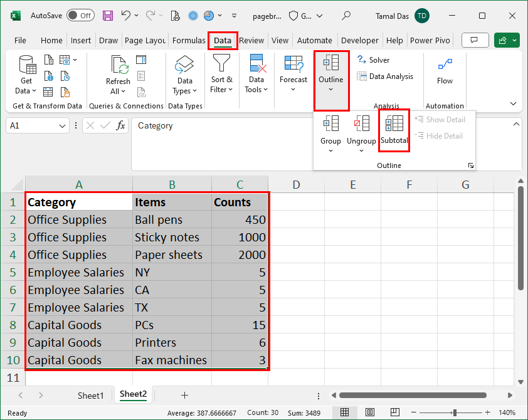The width and height of the screenshot is (528, 420).
Task: Select cell with value 2000
Action: click(x=240, y=255)
